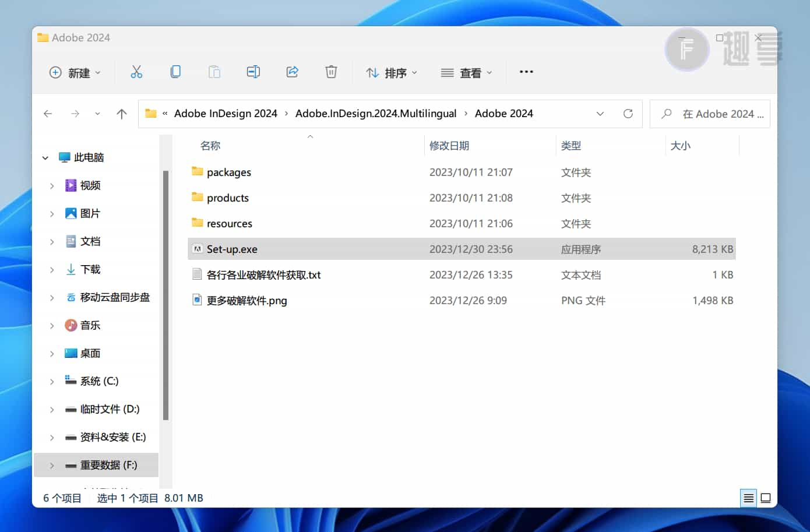Switch to large thumbnails view icon
Screen dimensions: 810x532
point(766,498)
